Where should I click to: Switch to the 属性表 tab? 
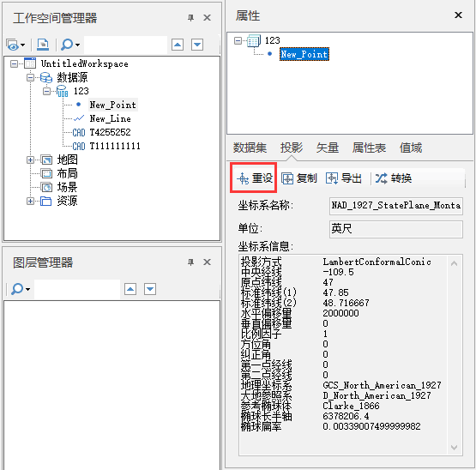pos(369,148)
